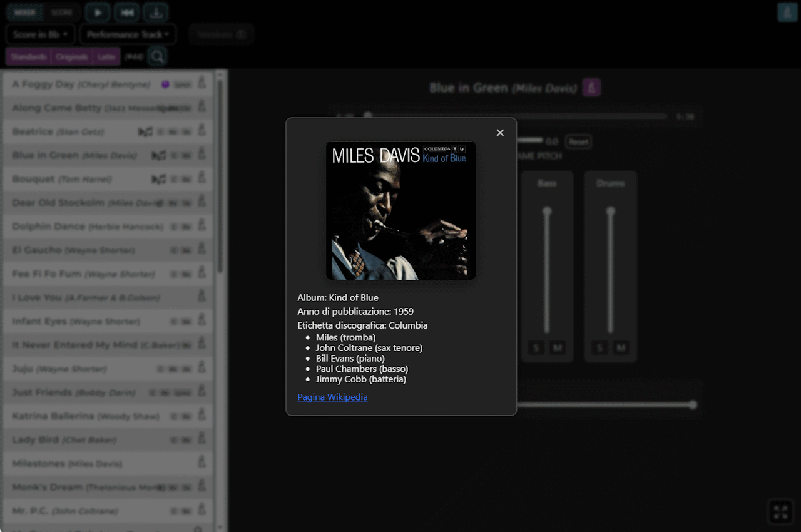This screenshot has height=532, width=801.
Task: Adjust the Drums volume slider
Action: coord(611,271)
